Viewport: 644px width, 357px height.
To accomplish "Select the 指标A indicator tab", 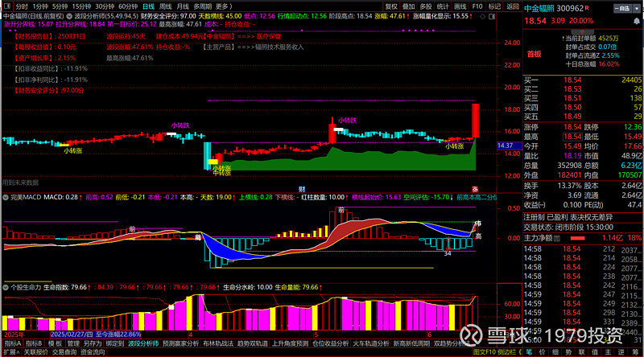I will [x=12, y=344].
